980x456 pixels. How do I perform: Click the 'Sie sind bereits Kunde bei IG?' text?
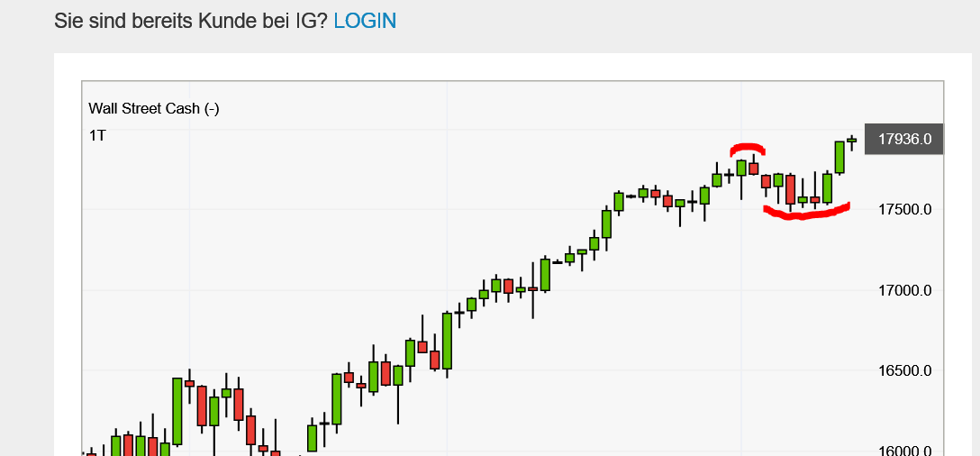[191, 21]
